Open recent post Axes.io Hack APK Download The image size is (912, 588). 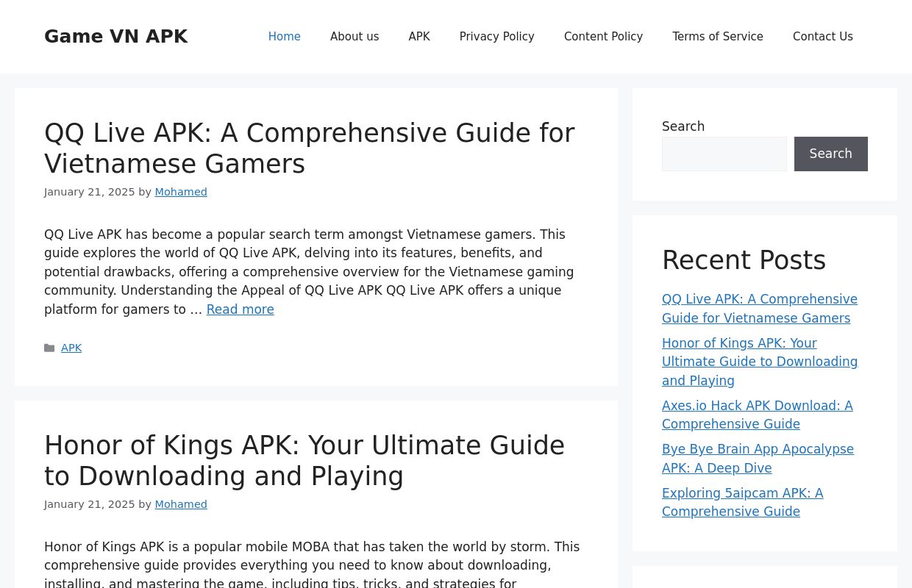pyautogui.click(x=757, y=415)
